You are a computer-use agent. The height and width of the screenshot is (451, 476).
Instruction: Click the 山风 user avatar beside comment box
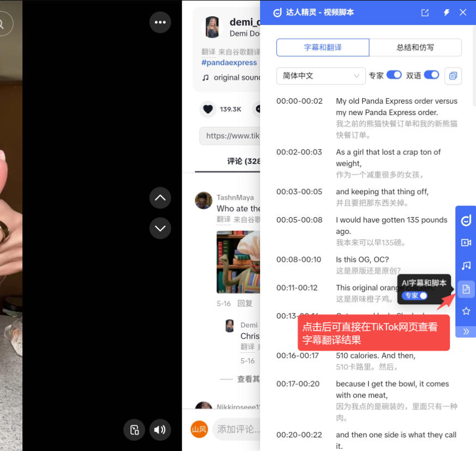(x=199, y=429)
